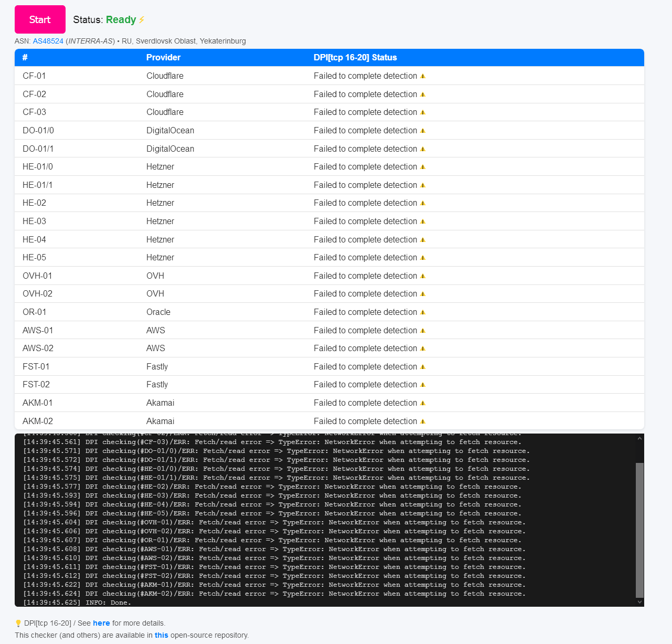Image resolution: width=672 pixels, height=644 pixels.
Task: Click the warning icon in row HE-05
Action: coord(423,258)
